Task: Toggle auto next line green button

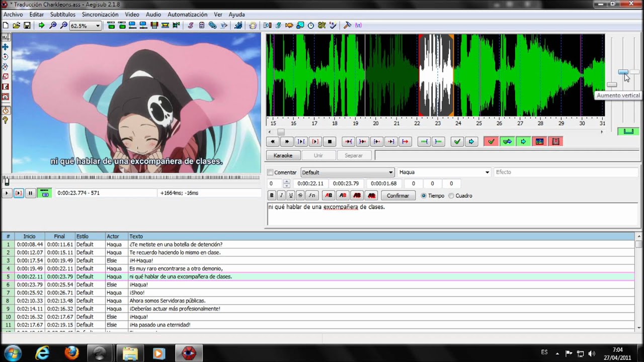Action: (507, 142)
